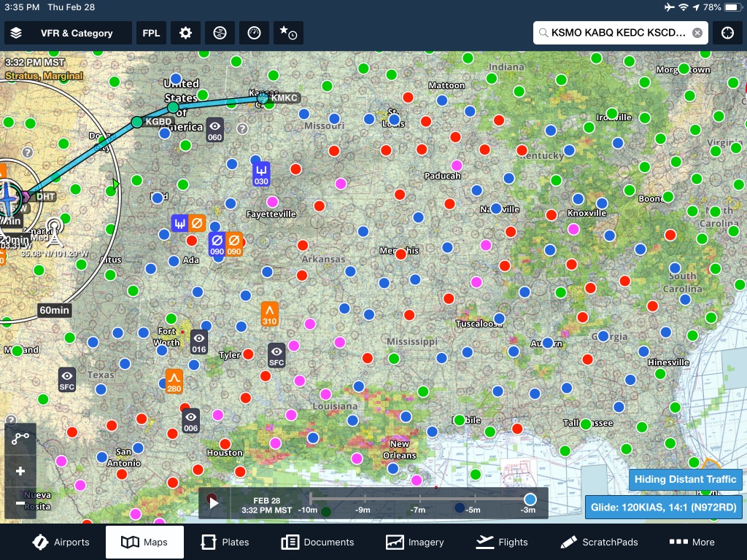Tap the route drawing tool icon
The height and width of the screenshot is (560, 747).
point(20,438)
